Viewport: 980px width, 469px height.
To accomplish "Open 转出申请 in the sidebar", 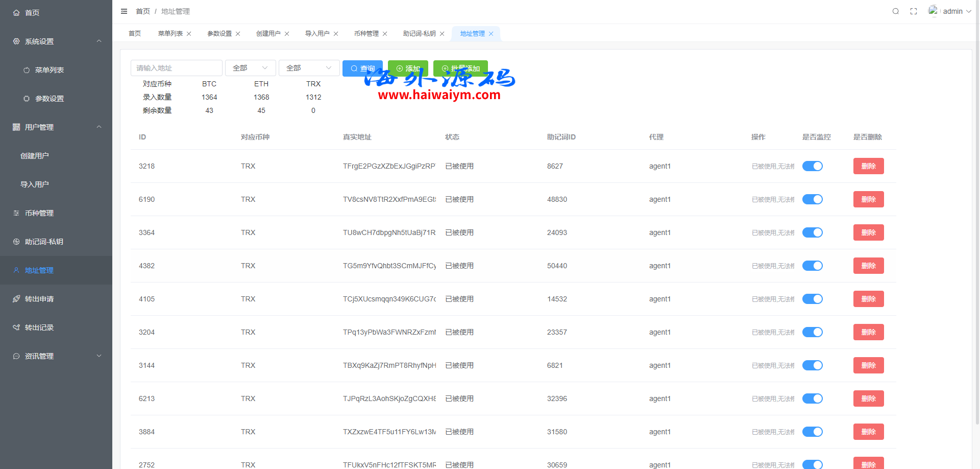I will point(39,299).
